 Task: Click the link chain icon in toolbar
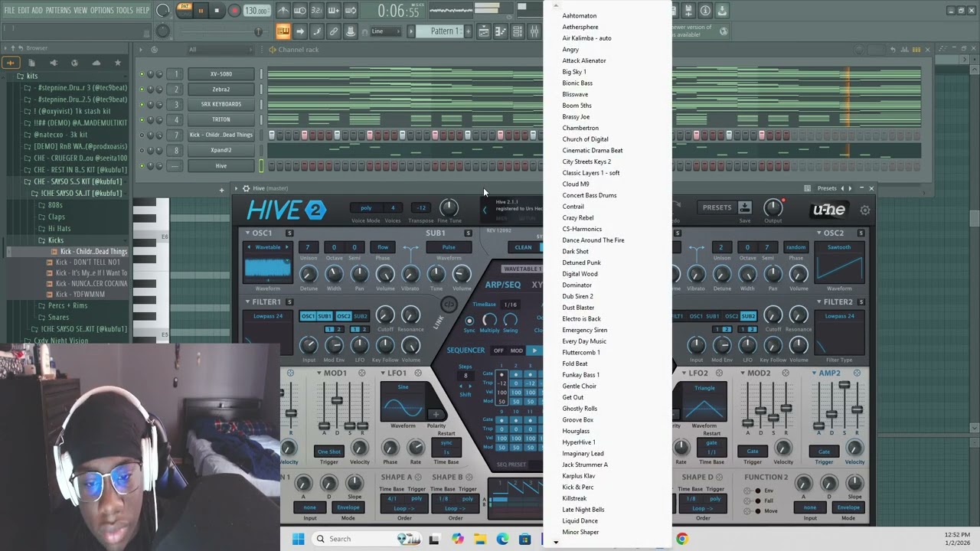point(333,31)
